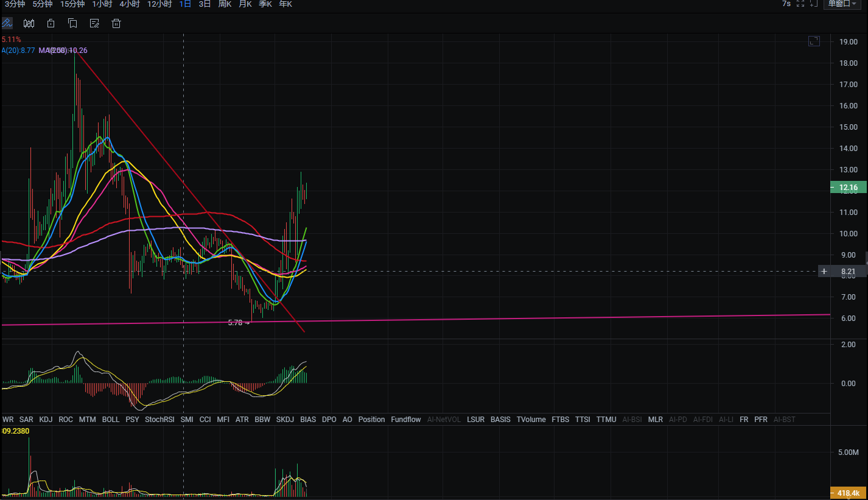Click the fullscreen arrows icon
This screenshot has width=868, height=500.
(800, 4)
